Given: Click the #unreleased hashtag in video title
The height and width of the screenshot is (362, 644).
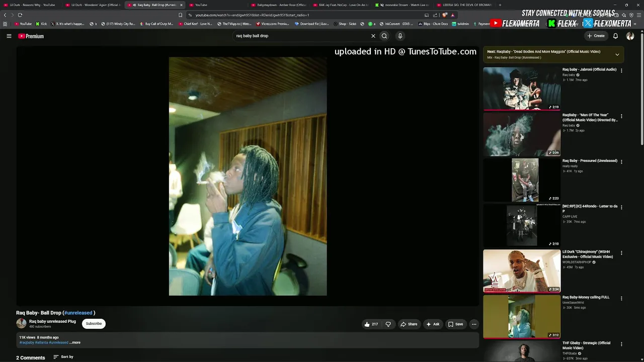Looking at the screenshot, I should tap(78, 313).
